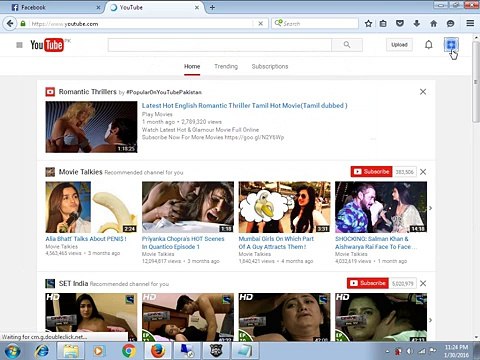The width and height of the screenshot is (480, 360).
Task: Click the volume icon in system tray
Action: (x=410, y=351)
